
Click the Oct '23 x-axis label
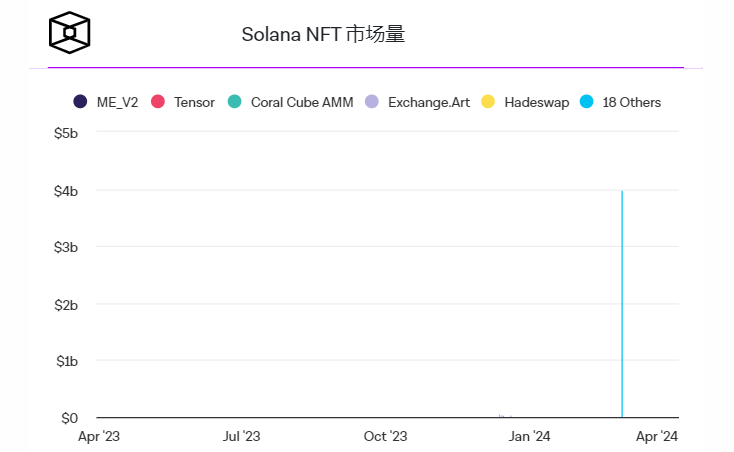pos(385,436)
